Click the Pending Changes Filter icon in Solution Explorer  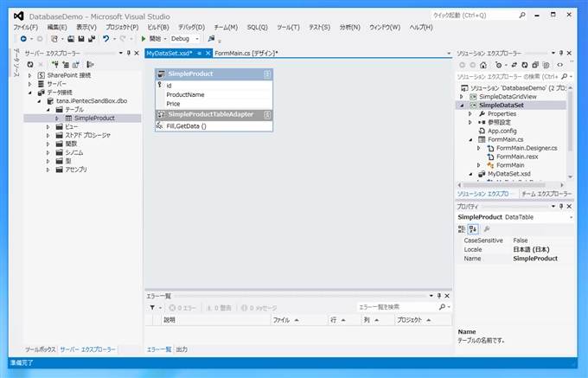pyautogui.click(x=498, y=65)
